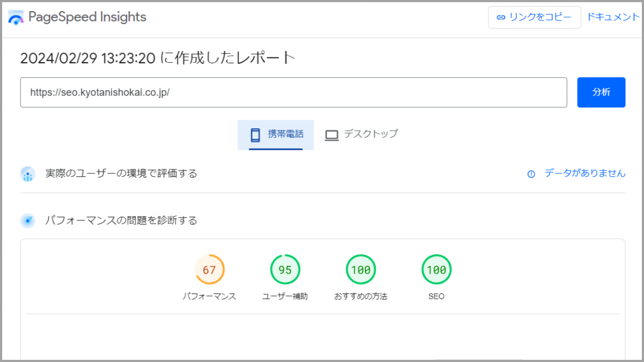
Task: Select the 95 ユーザー補助 score gauge
Action: (x=285, y=269)
